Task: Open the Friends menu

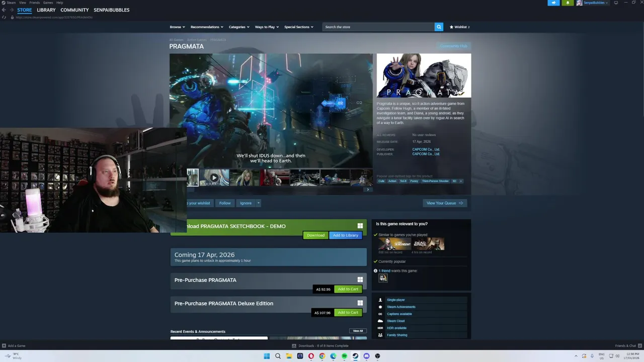Action: click(x=35, y=3)
